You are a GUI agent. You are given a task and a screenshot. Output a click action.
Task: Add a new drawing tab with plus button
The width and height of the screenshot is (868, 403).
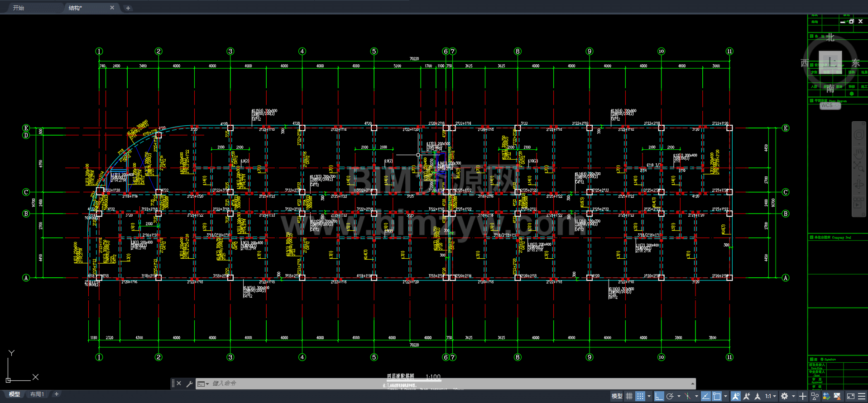(x=128, y=8)
